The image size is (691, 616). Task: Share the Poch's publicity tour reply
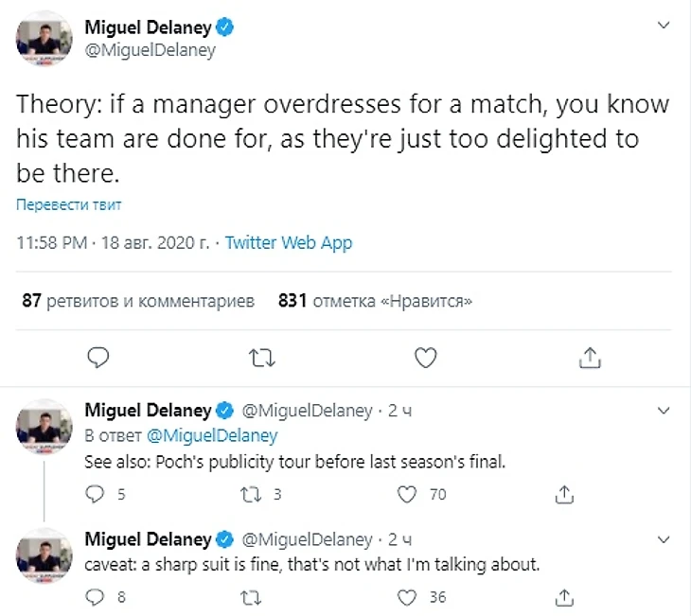563,494
